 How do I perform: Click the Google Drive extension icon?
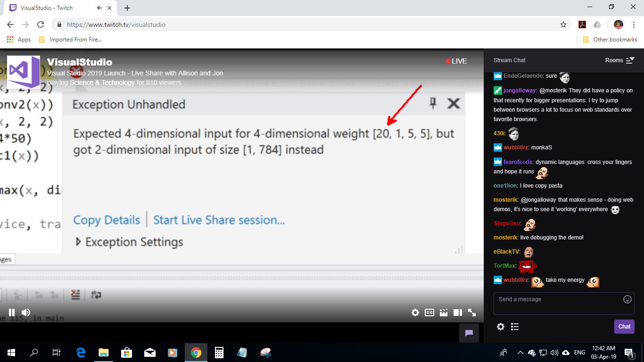tap(597, 25)
